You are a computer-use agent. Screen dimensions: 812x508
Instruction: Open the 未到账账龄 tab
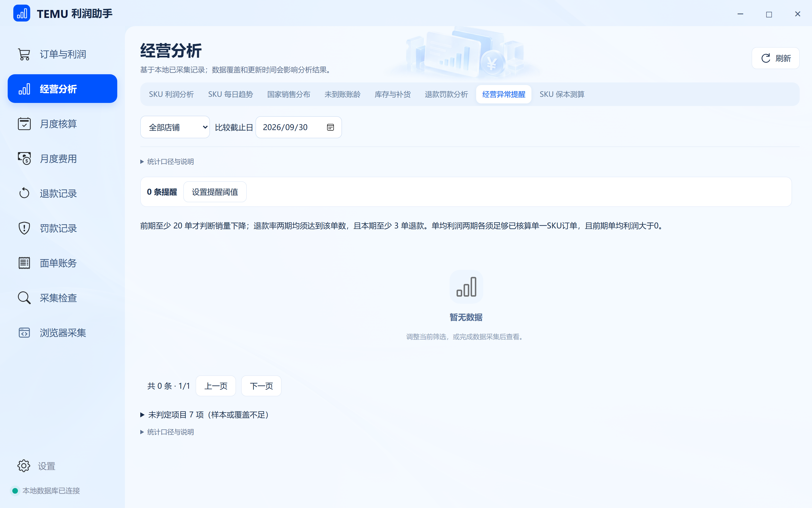[342, 94]
